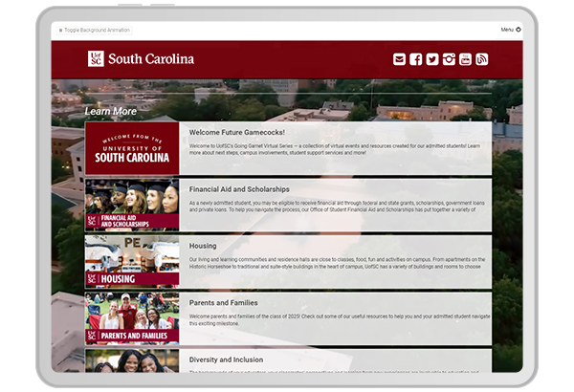
Task: Open the Housing heading link
Action: 203,246
